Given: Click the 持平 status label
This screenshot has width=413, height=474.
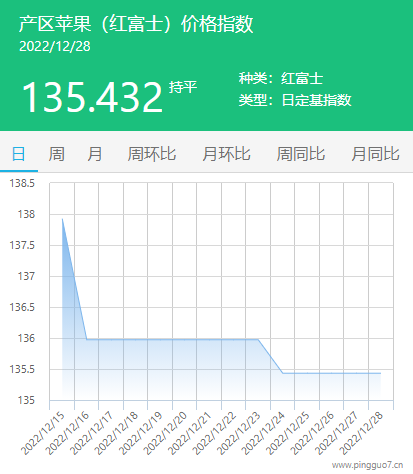Looking at the screenshot, I should pyautogui.click(x=183, y=87).
